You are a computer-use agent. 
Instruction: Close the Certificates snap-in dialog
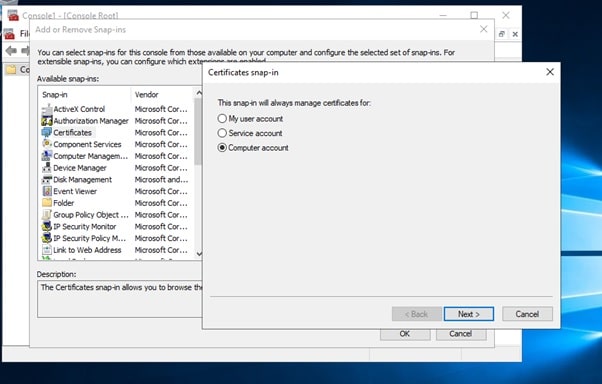(550, 72)
